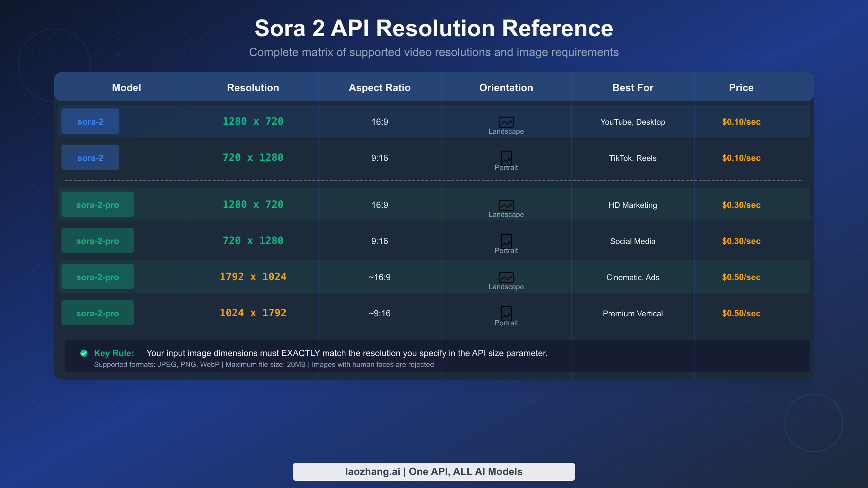This screenshot has width=868, height=488.
Task: Click the sora-2 badge for 1280 x 720
Action: tap(90, 121)
